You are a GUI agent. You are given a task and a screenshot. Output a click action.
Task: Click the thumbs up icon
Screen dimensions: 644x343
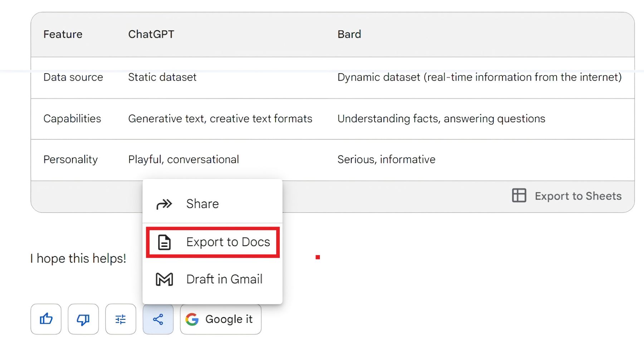click(x=46, y=319)
